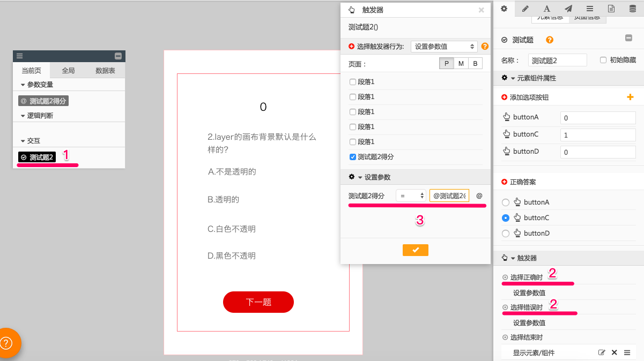Open the 选择触发器行为 dropdown showing 设置参数值

click(444, 47)
